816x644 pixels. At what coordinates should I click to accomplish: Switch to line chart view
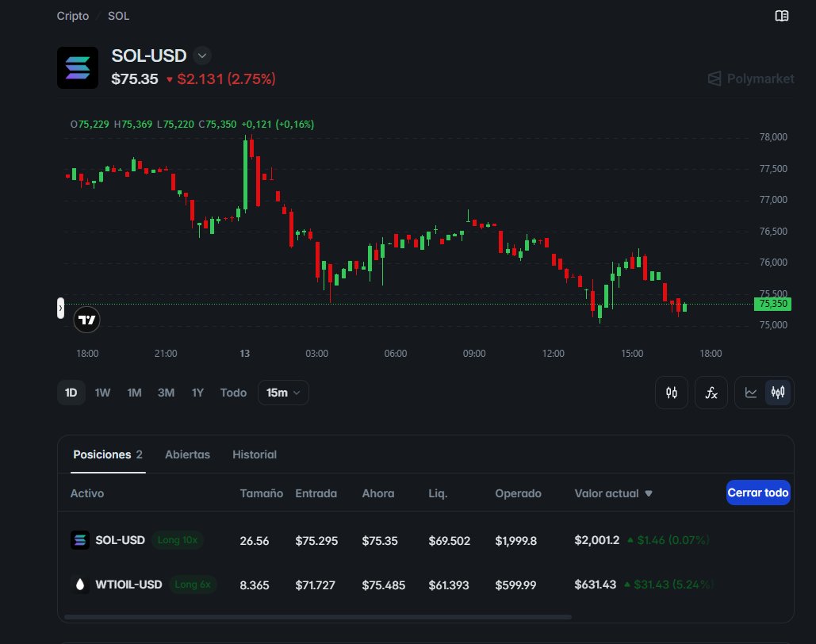tap(750, 393)
